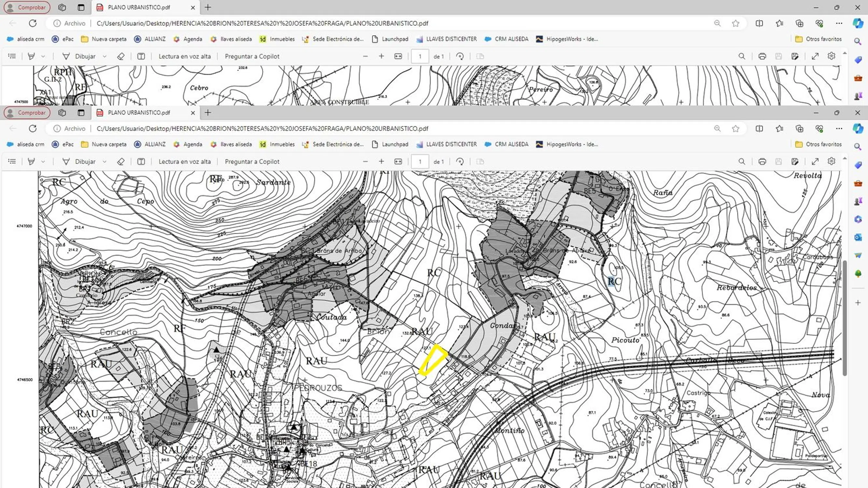
Task: Open the Drop paper-plane sidebar icon
Action: tap(858, 255)
